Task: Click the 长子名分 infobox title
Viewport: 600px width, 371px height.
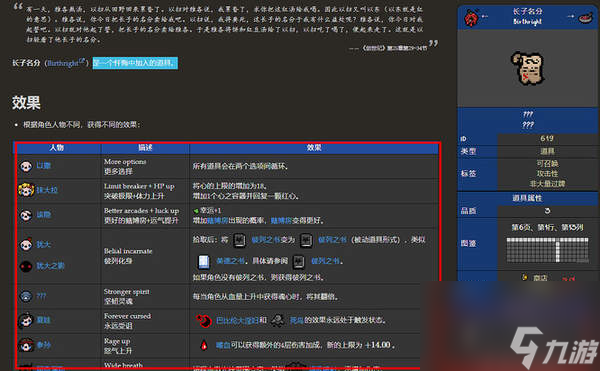Action: tap(527, 11)
